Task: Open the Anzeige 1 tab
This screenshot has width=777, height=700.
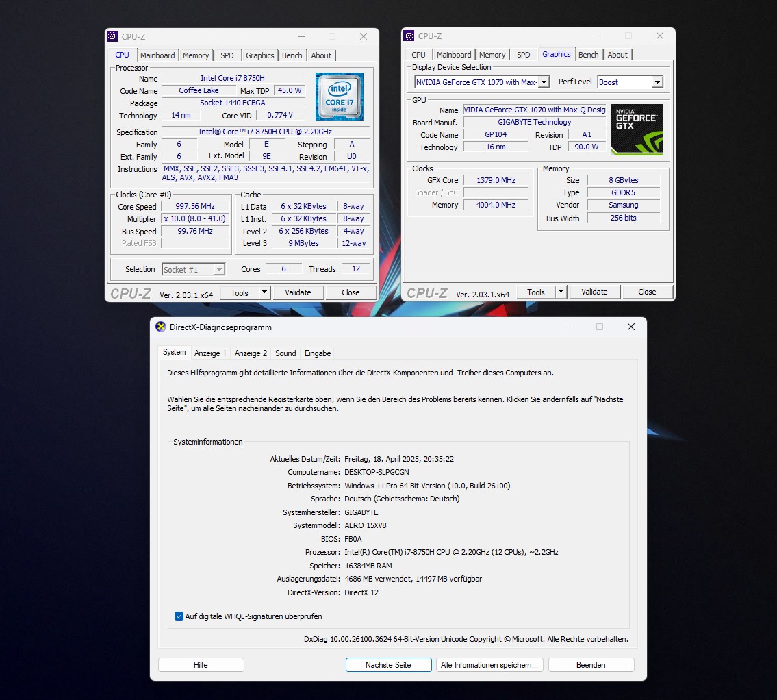Action: coord(210,353)
